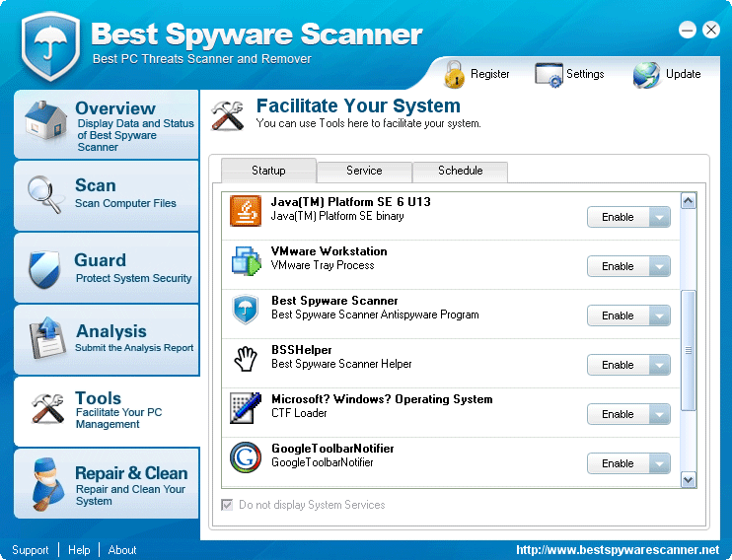This screenshot has height=560, width=732.
Task: Click the Scan magnifying glass icon
Action: pyautogui.click(x=44, y=194)
